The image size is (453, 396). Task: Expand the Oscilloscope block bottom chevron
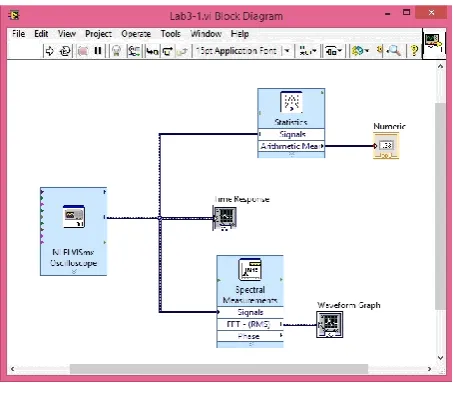tap(74, 272)
